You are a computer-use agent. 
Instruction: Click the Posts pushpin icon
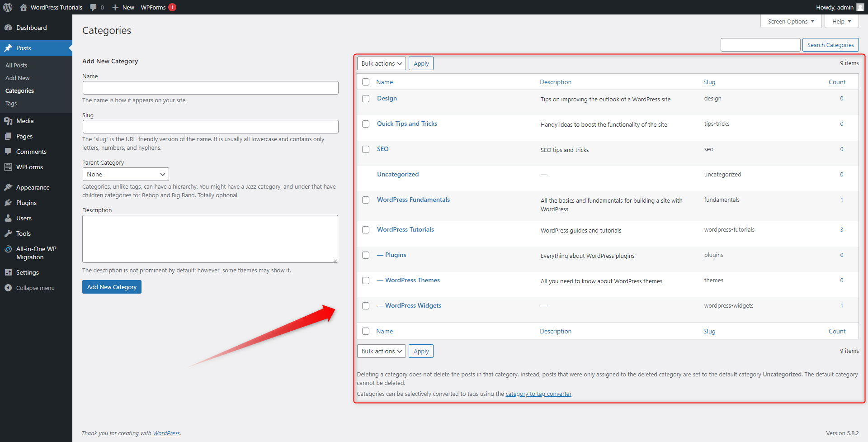(x=8, y=48)
